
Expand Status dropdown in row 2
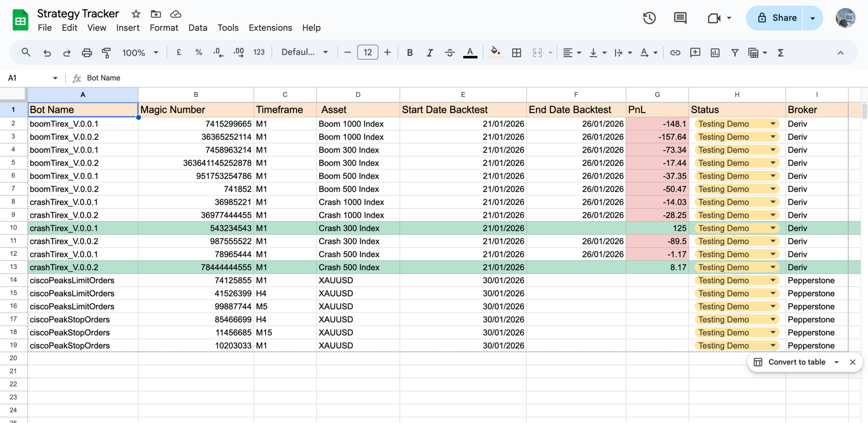pos(773,124)
